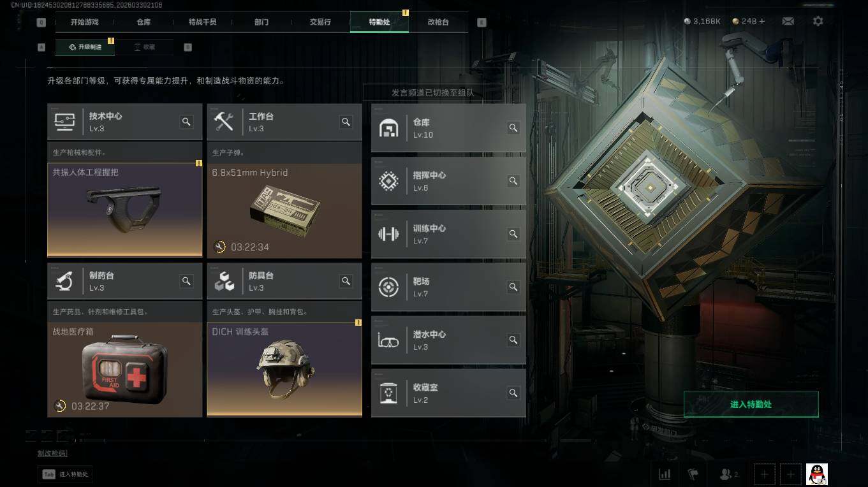The image size is (868, 487).
Task: Open settings gear icon
Action: (818, 21)
